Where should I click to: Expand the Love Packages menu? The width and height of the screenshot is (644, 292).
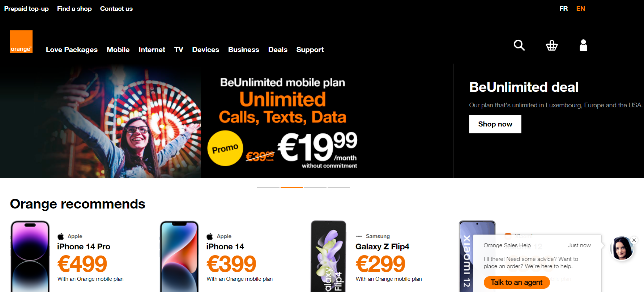point(72,50)
